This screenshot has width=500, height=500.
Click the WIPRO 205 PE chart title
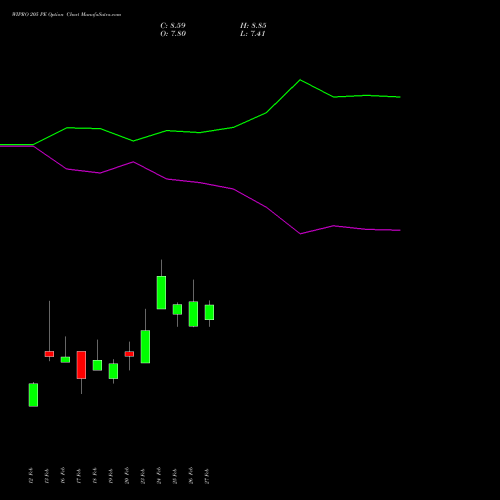66,15
